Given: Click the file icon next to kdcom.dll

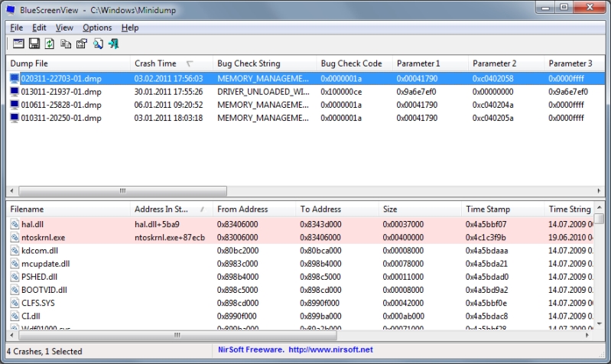Looking at the screenshot, I should (x=15, y=251).
